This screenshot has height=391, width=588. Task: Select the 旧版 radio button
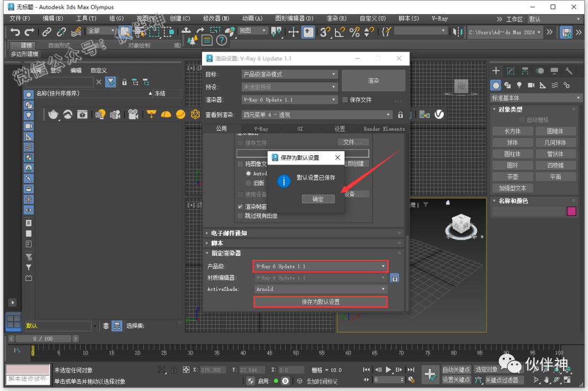(248, 183)
